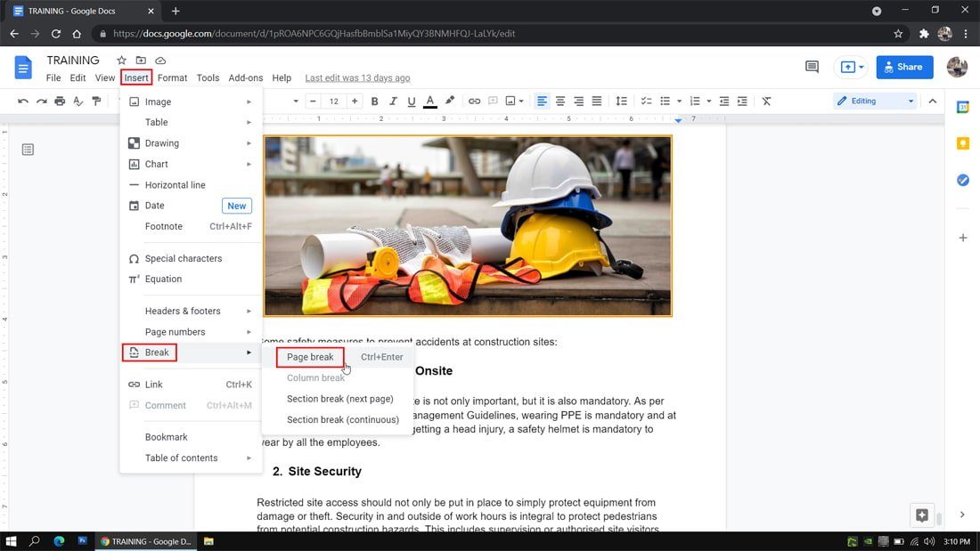Insert a link using the toolbar icon

coord(475,101)
